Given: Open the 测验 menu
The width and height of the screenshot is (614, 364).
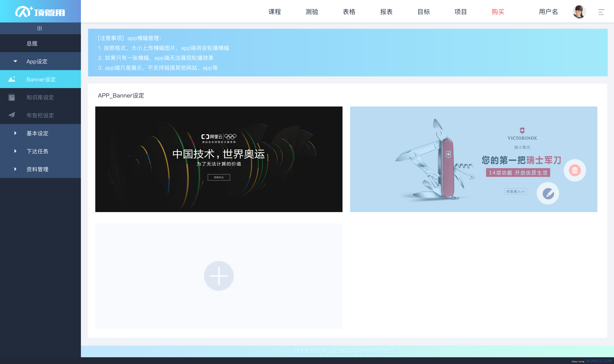Looking at the screenshot, I should click(312, 12).
